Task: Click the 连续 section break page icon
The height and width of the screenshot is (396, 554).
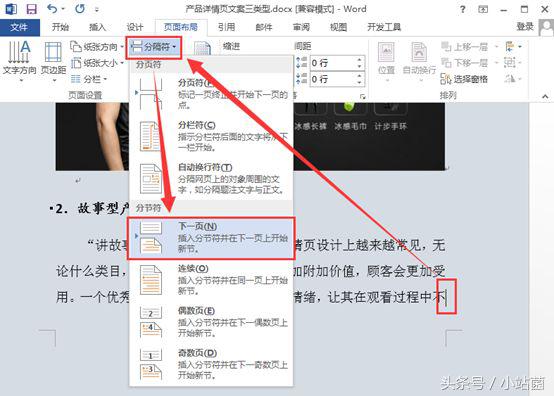Action: click(x=151, y=280)
